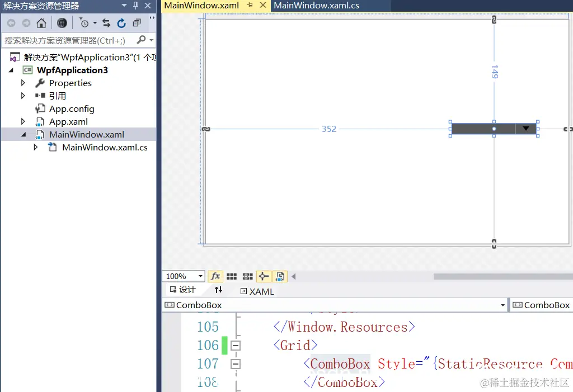Toggle snap to snaplines button
This screenshot has width=573, height=392.
pos(264,277)
